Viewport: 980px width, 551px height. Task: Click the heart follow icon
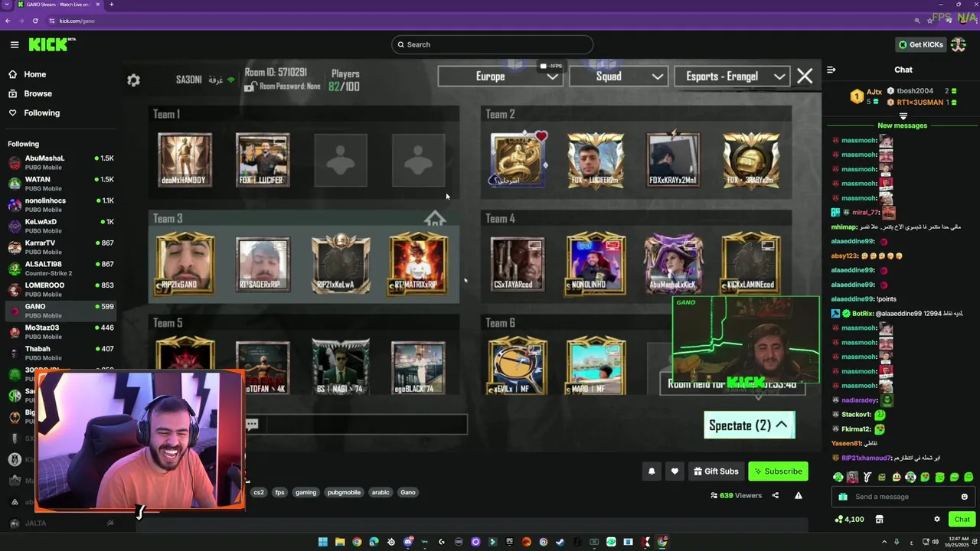[675, 471]
